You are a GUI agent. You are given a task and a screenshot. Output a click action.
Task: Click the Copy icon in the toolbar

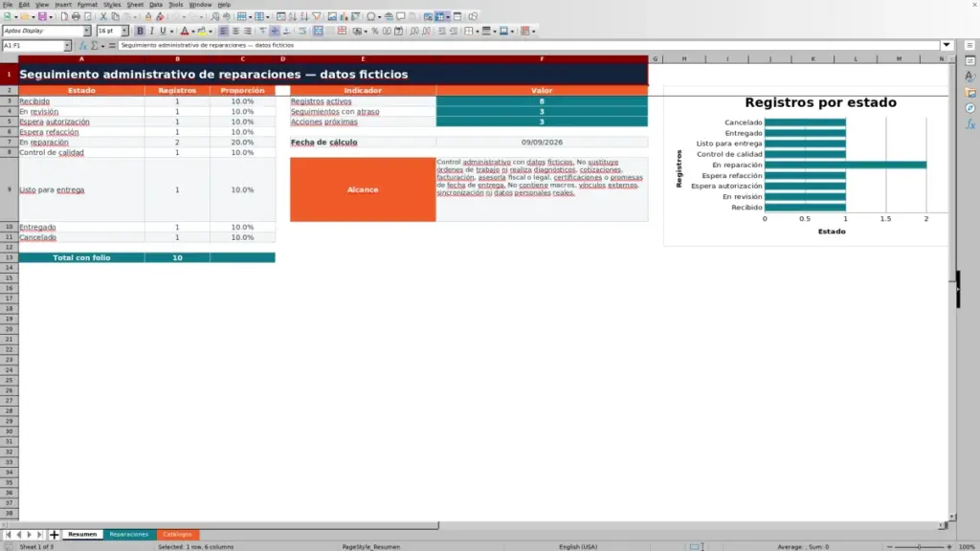(x=115, y=17)
